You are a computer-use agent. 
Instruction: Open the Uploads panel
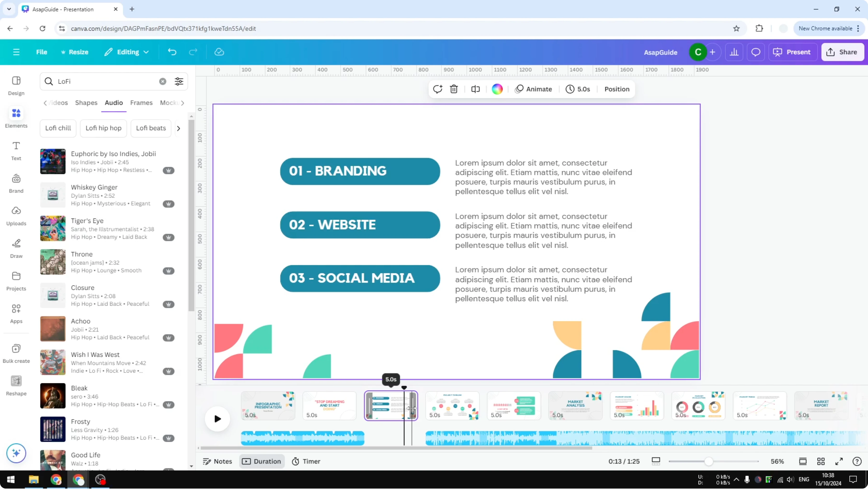point(16,215)
